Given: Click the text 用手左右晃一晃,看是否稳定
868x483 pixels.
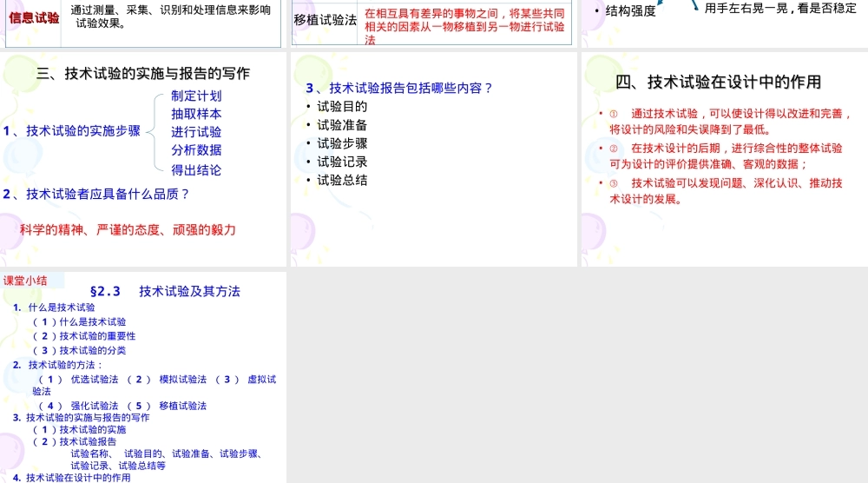Looking at the screenshot, I should pyautogui.click(x=780, y=8).
